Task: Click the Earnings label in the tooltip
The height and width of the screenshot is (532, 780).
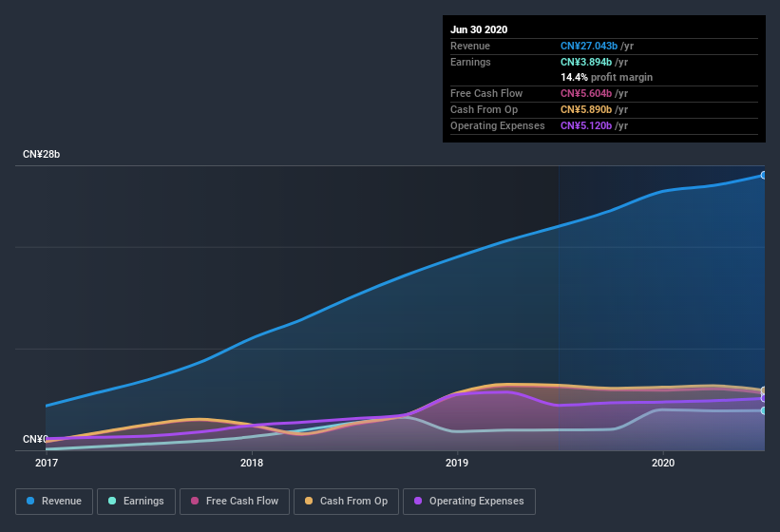Action: coord(470,62)
